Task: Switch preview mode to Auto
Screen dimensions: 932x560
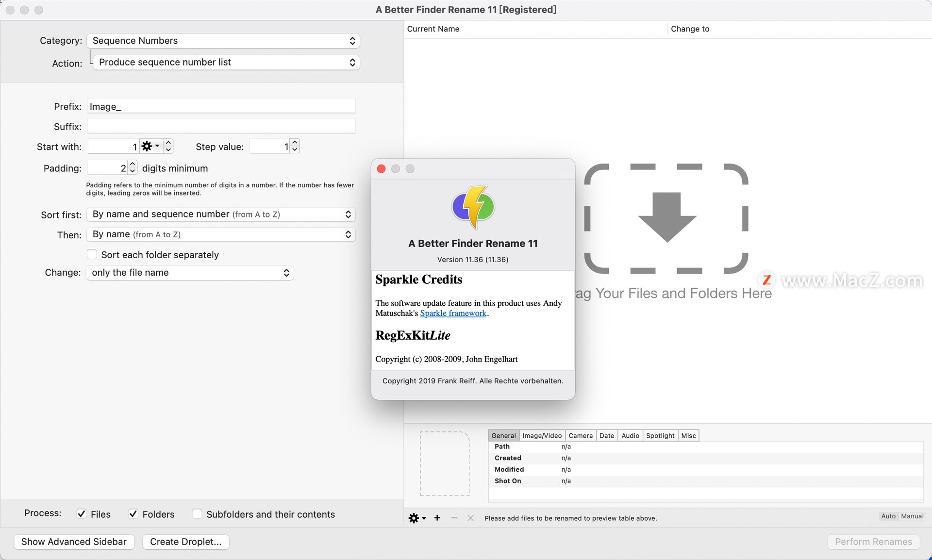Action: pos(888,516)
